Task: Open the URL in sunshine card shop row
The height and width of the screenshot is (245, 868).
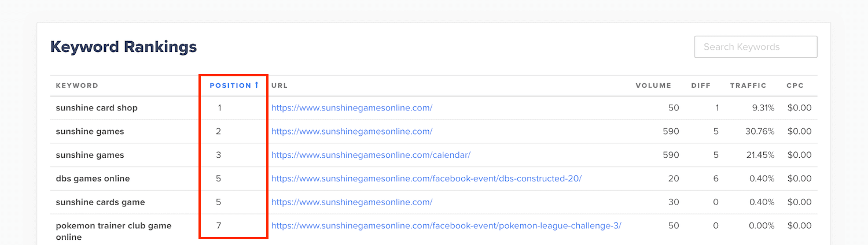Action: point(352,108)
